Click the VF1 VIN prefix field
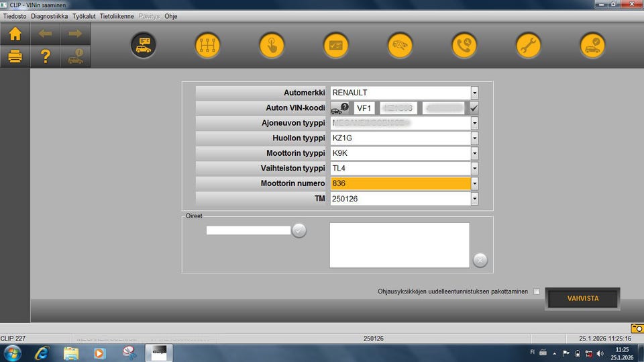 (364, 108)
